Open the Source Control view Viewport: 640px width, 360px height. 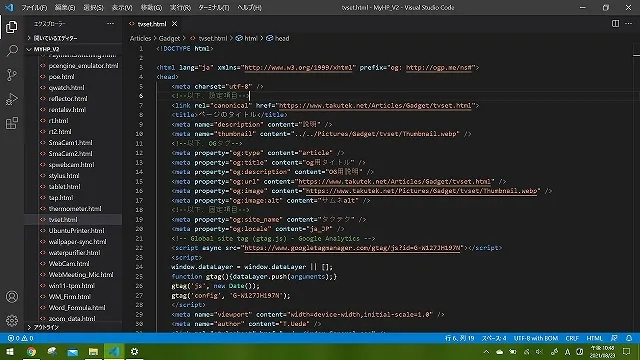pyautogui.click(x=12, y=75)
